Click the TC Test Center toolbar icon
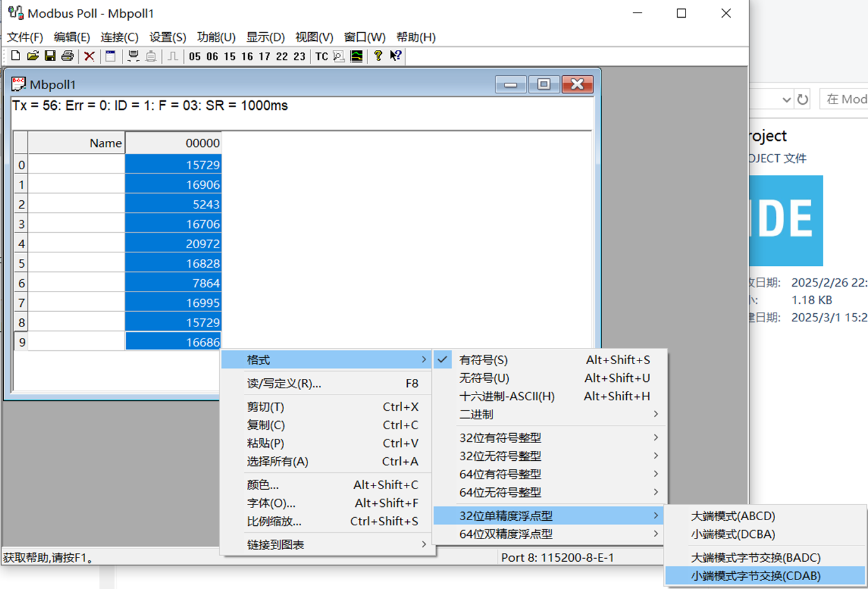The width and height of the screenshot is (868, 589). (321, 56)
